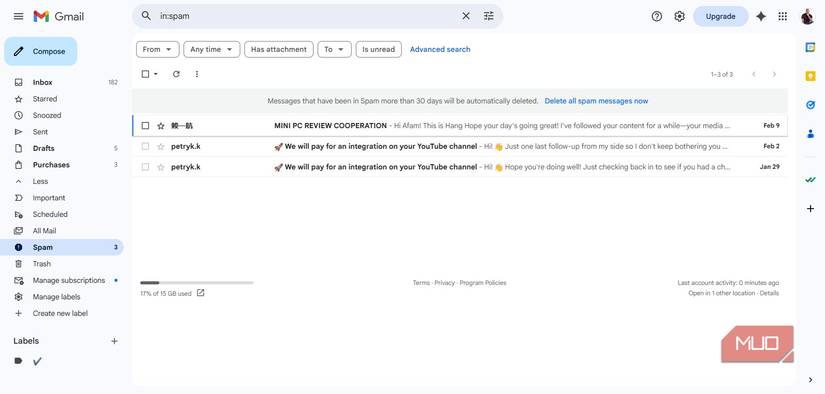This screenshot has width=825, height=394.
Task: Click the storage usage progress bar
Action: (197, 283)
